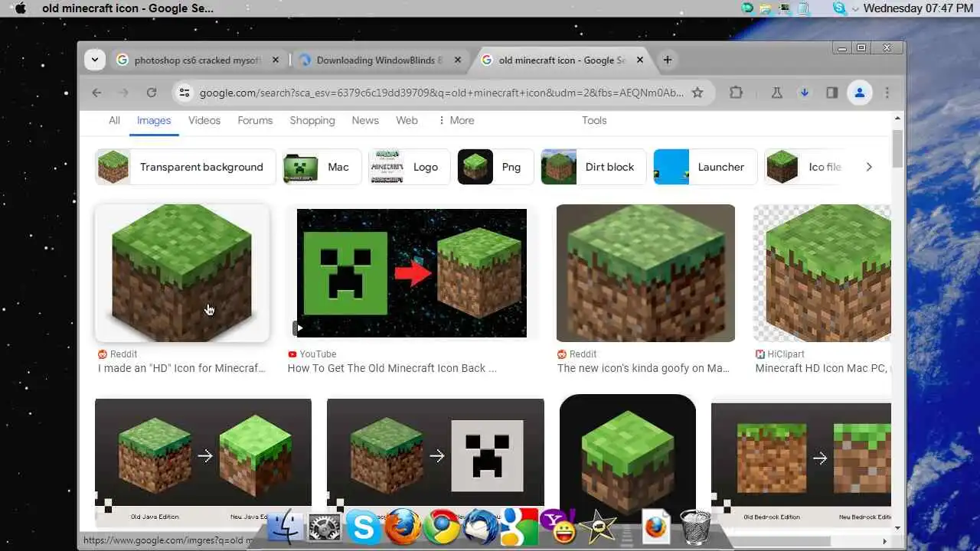The image size is (980, 551).
Task: Open the Apple menu
Action: [21, 8]
